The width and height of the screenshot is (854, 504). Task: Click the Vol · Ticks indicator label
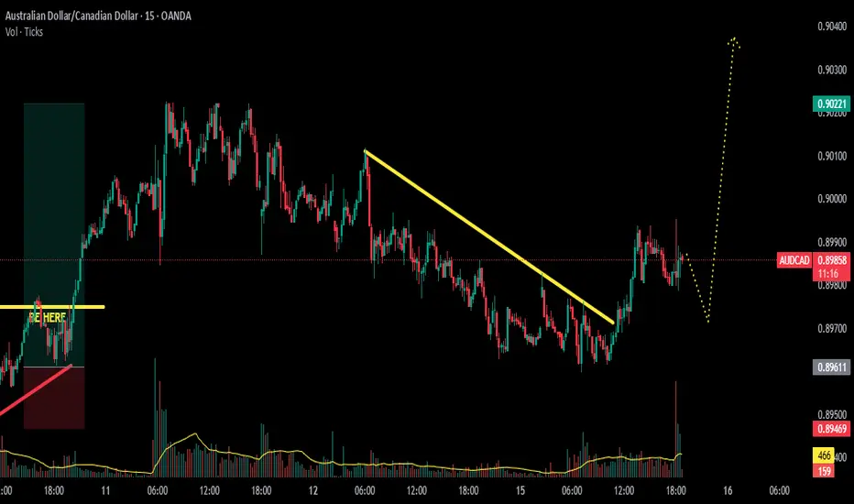(x=24, y=31)
